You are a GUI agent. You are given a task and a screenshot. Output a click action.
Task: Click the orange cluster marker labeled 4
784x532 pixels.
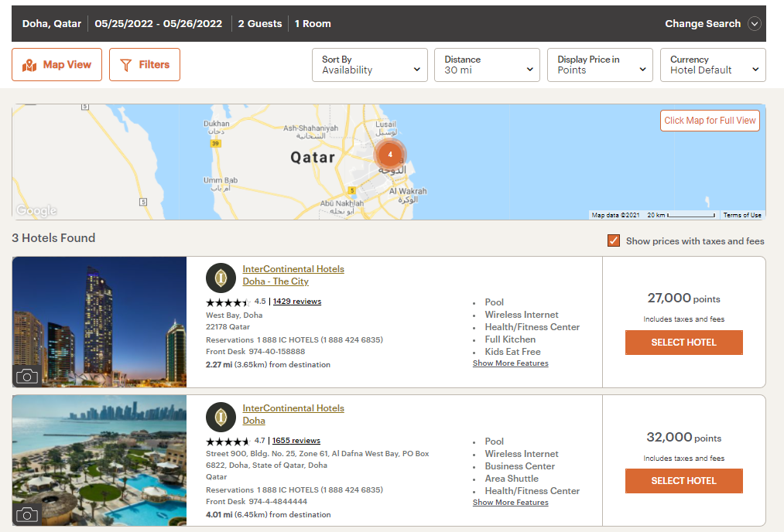390,155
